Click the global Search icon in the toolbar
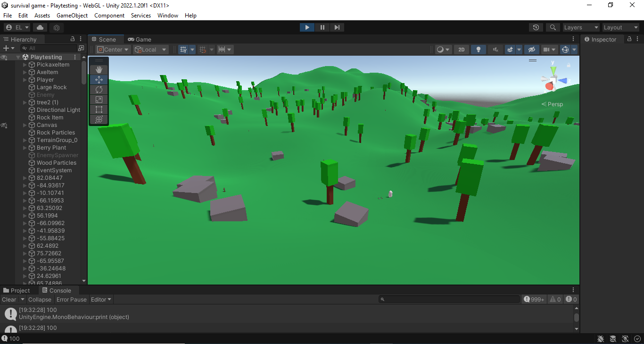This screenshot has width=644, height=344. click(553, 27)
